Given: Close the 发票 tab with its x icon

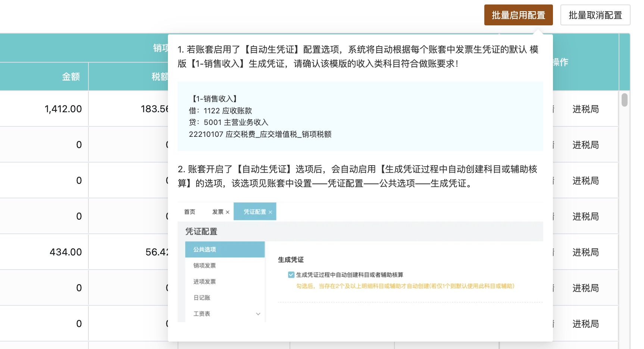Looking at the screenshot, I should coord(228,212).
